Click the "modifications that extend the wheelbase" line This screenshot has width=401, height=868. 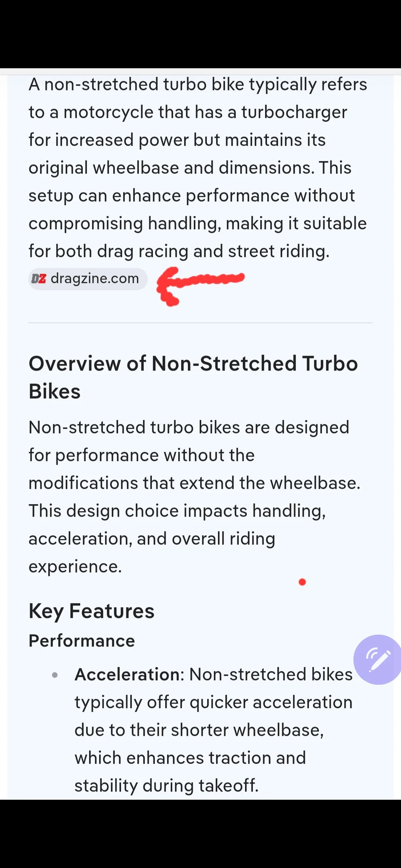(194, 483)
